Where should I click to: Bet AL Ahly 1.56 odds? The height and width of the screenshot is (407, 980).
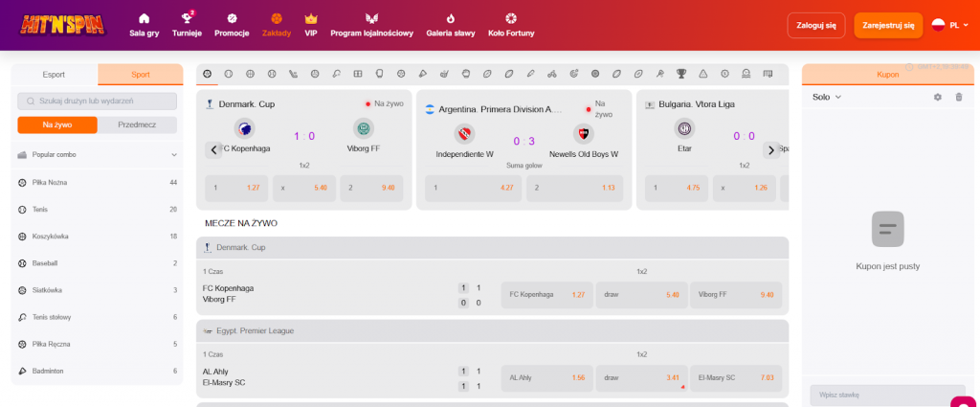[546, 377]
